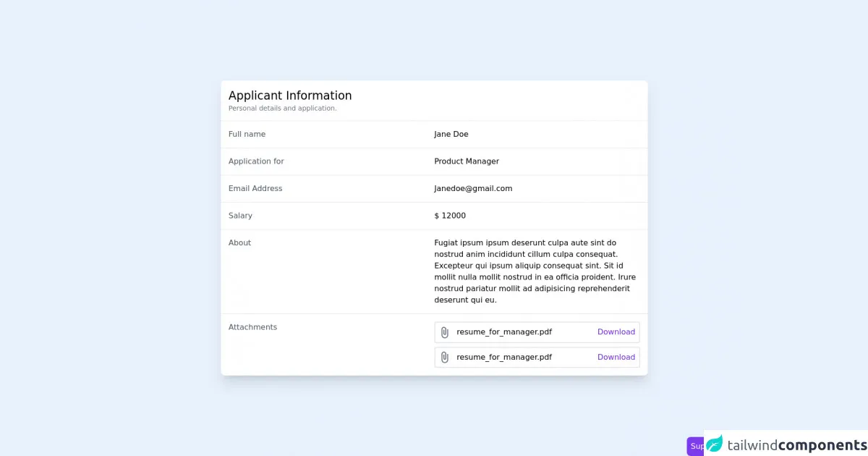Click the Product Manager value
The image size is (868, 456).
pyautogui.click(x=467, y=161)
